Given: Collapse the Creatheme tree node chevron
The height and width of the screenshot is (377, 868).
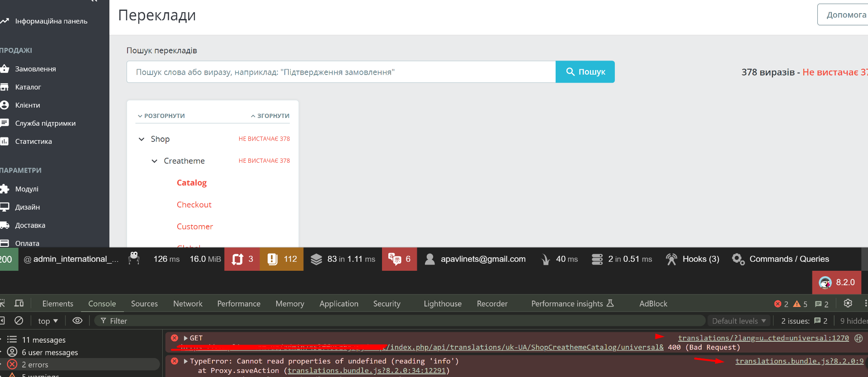Looking at the screenshot, I should tap(155, 161).
